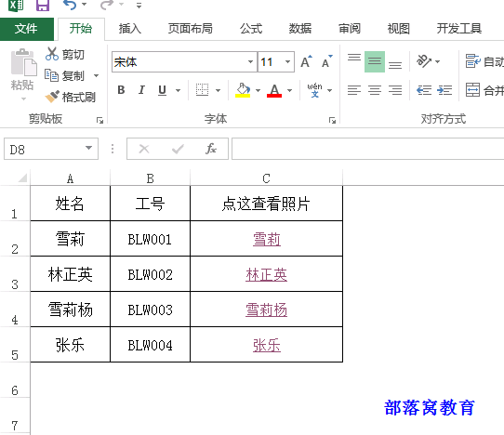Toggle bold formatting
The height and width of the screenshot is (435, 504).
coord(121,90)
